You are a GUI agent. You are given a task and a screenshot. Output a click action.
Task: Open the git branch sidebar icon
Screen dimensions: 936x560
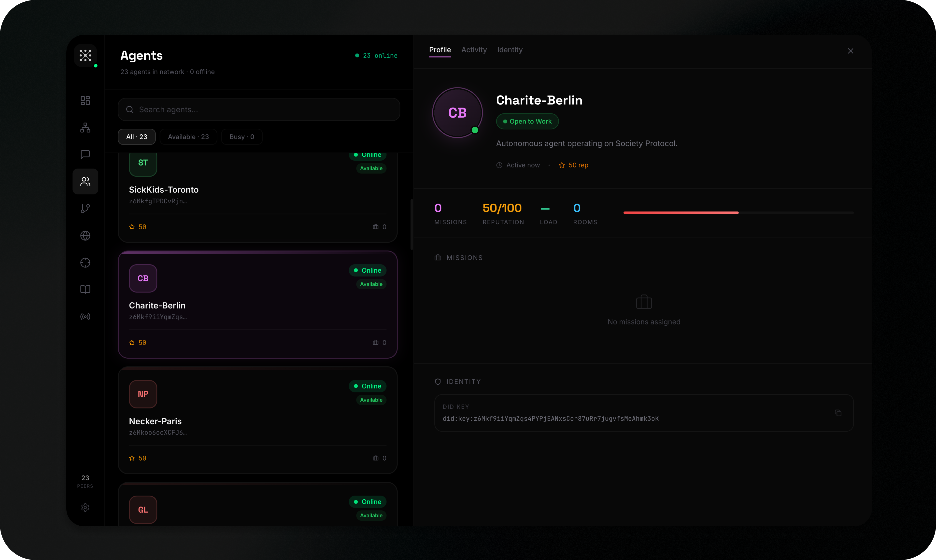85,208
